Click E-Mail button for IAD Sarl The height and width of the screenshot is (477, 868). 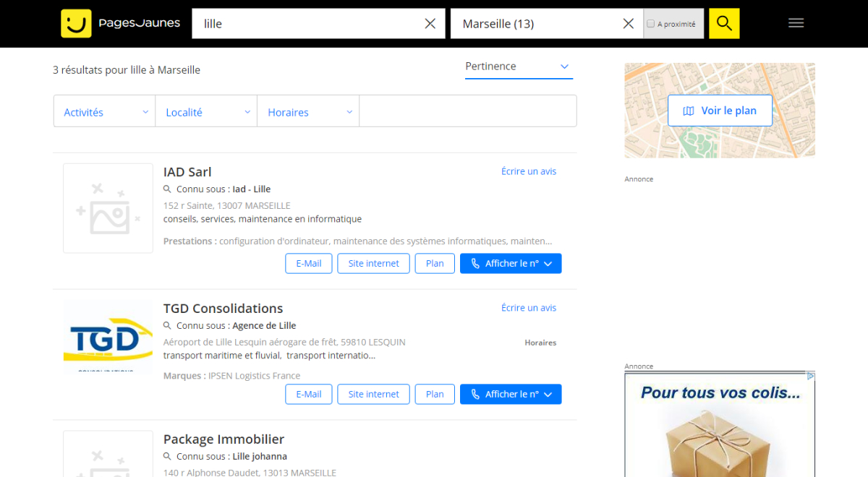(309, 263)
